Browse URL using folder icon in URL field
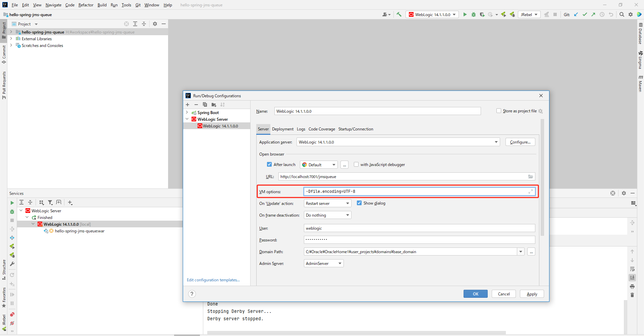Image resolution: width=644 pixels, height=336 pixels. [x=531, y=177]
